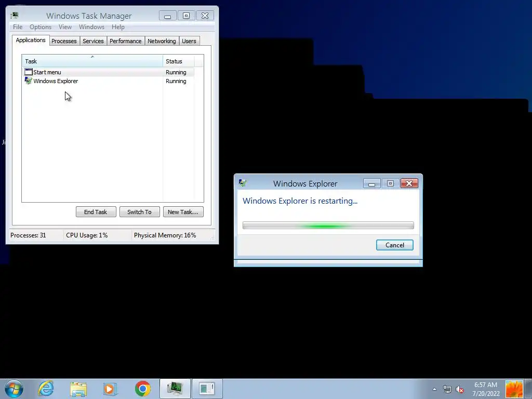Select Windows Explorer restarting taskbar button

point(207,389)
